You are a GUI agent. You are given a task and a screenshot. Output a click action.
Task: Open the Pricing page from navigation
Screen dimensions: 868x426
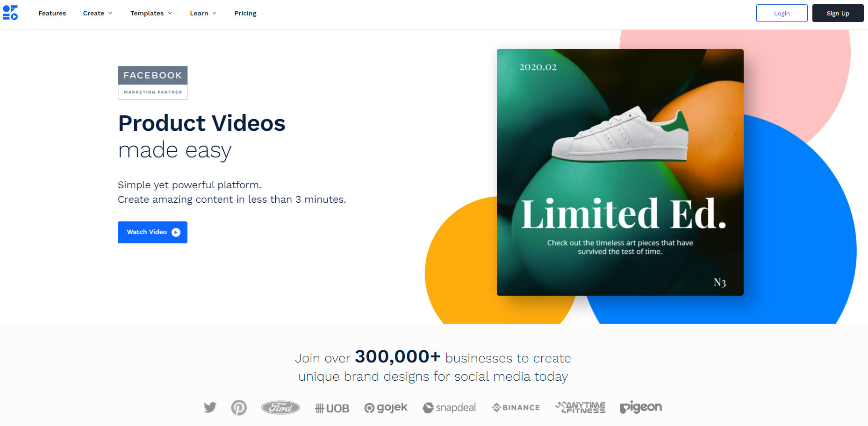click(x=245, y=13)
